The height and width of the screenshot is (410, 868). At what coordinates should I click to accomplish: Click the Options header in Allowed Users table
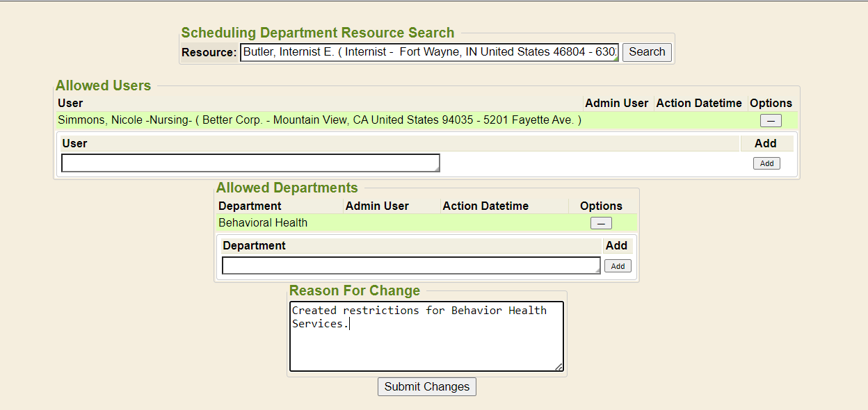[771, 104]
